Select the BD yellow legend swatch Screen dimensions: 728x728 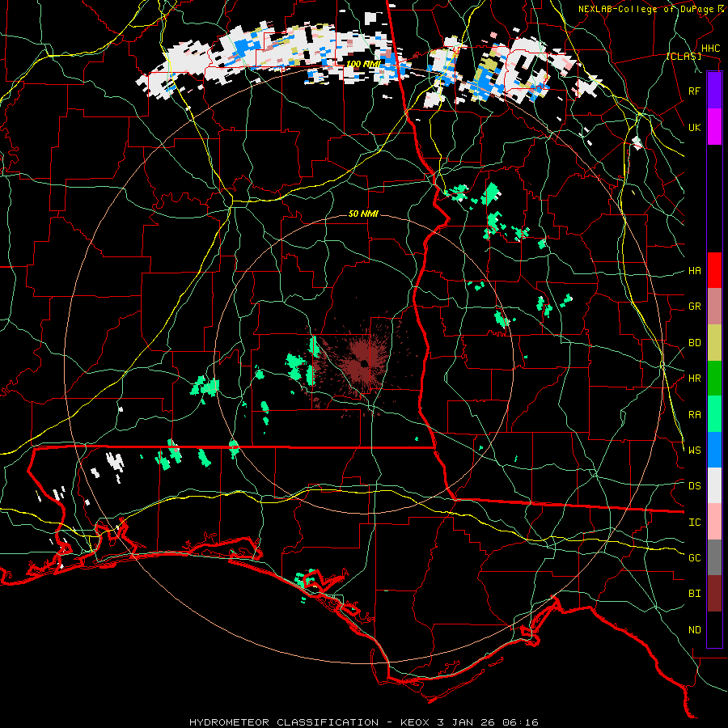tap(714, 342)
